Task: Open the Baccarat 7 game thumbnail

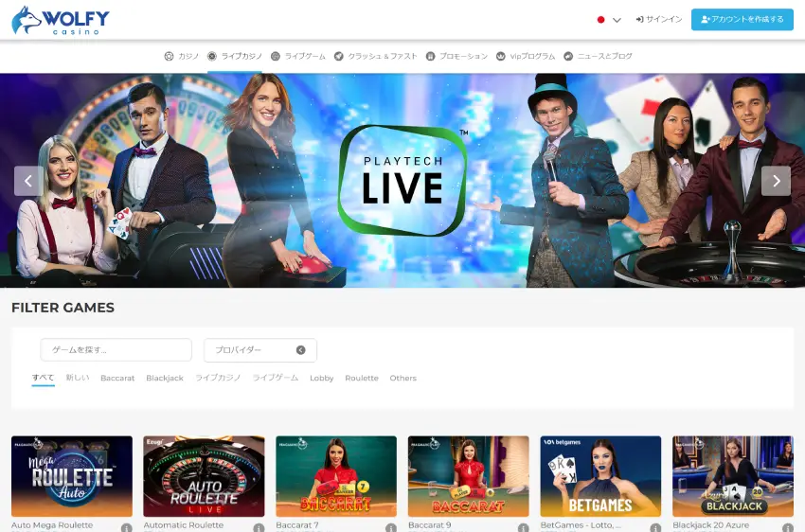Action: [x=336, y=476]
